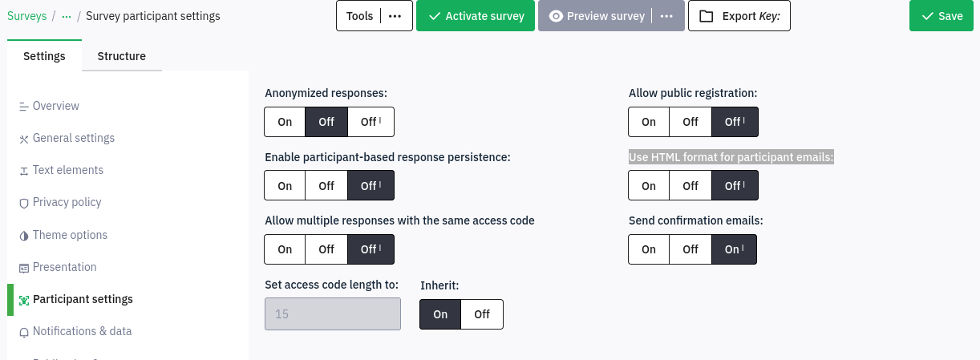Turn on Anonymized responses
980x360 pixels.
point(285,122)
